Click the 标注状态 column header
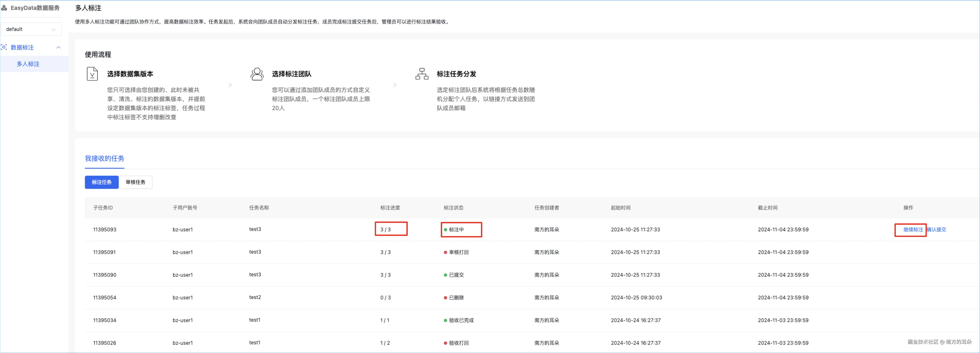Viewport: 980px width, 353px height. tap(454, 208)
